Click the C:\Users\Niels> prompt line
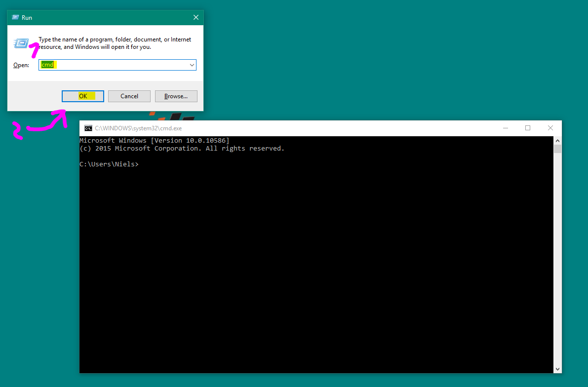This screenshot has height=387, width=588. [109, 164]
